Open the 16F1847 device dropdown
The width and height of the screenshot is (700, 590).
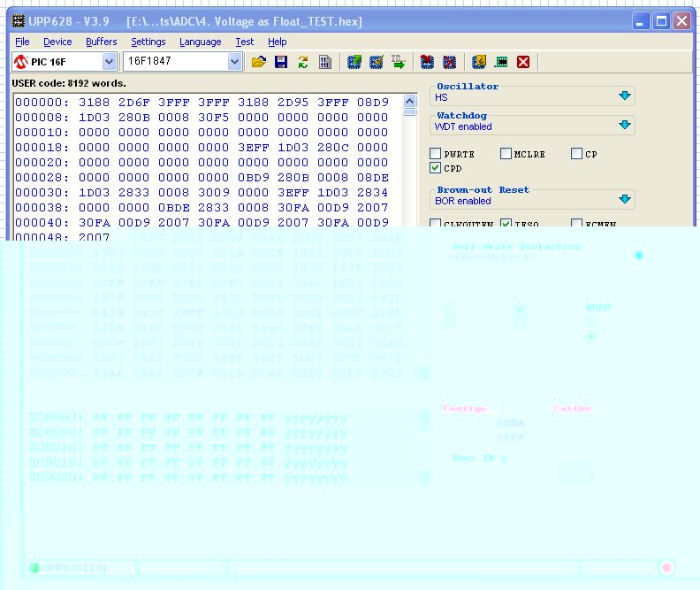[235, 62]
